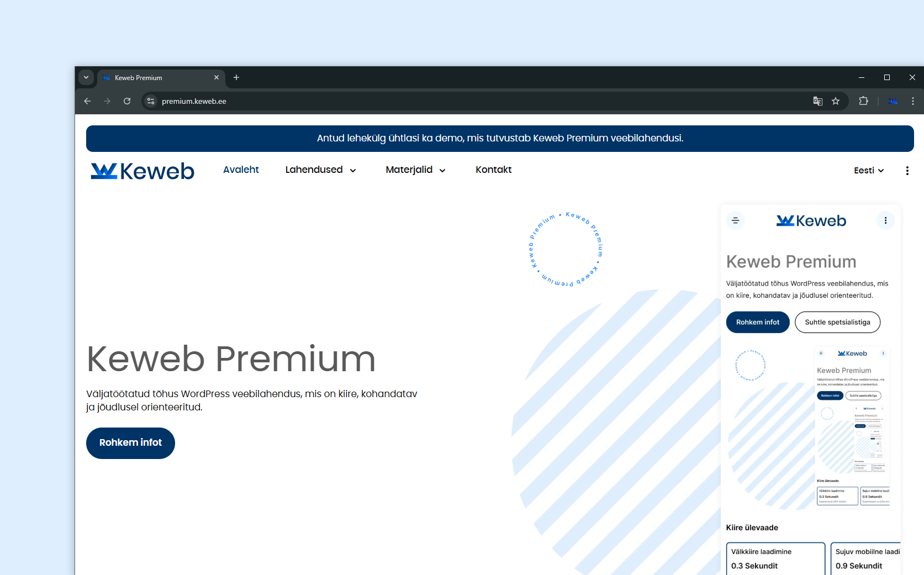The width and height of the screenshot is (924, 575).
Task: Close the Keweb Premium browser tab
Action: 217,77
